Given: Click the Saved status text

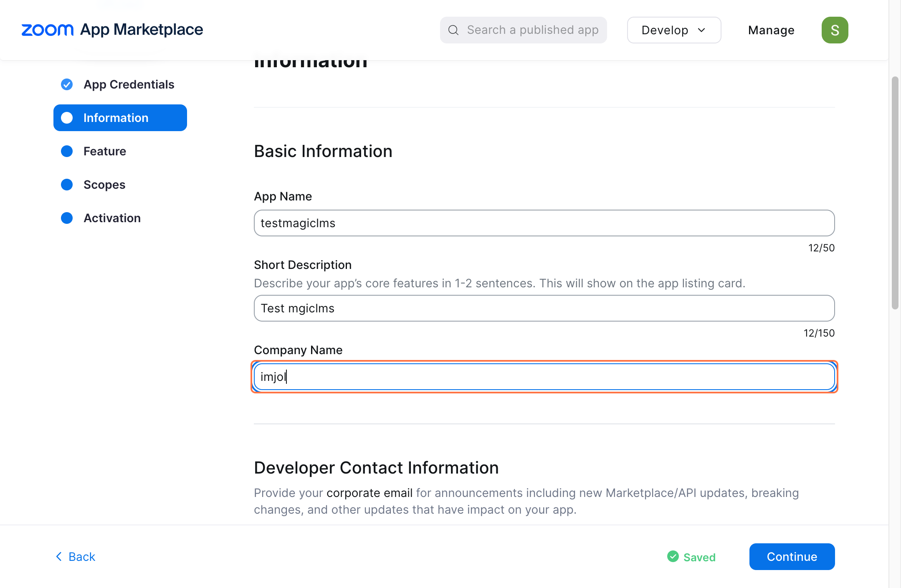Looking at the screenshot, I should pyautogui.click(x=699, y=557).
